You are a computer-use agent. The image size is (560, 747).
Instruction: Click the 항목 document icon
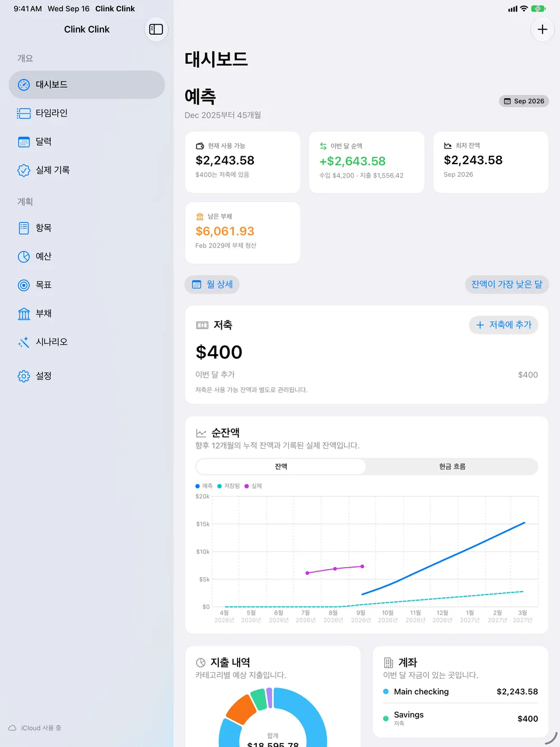[x=24, y=228]
